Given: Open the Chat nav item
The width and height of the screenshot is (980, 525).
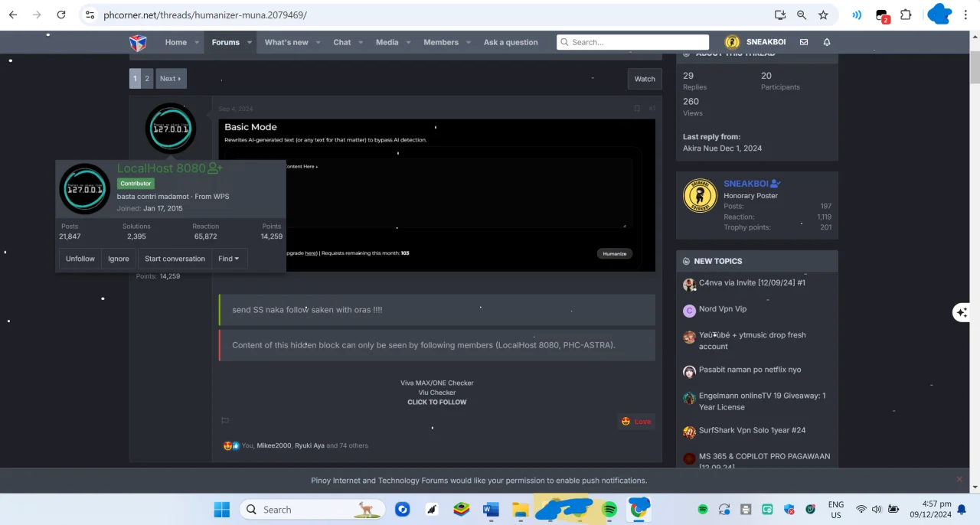Looking at the screenshot, I should (341, 42).
